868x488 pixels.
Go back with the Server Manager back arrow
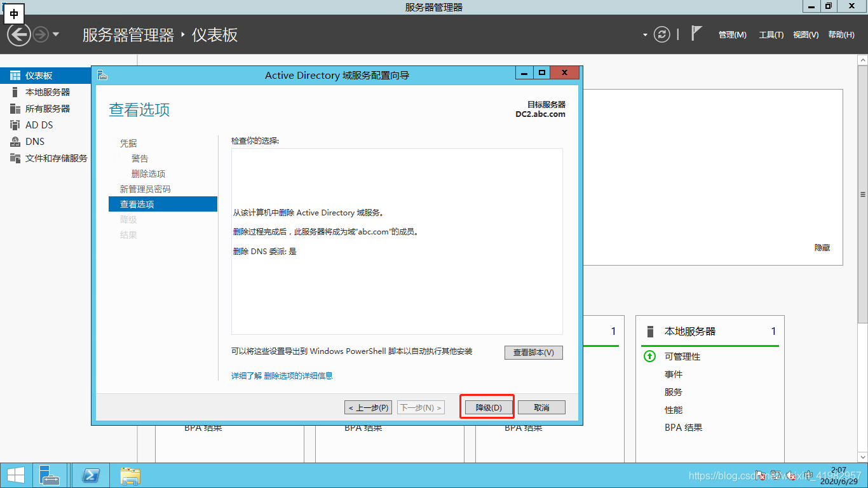[19, 34]
